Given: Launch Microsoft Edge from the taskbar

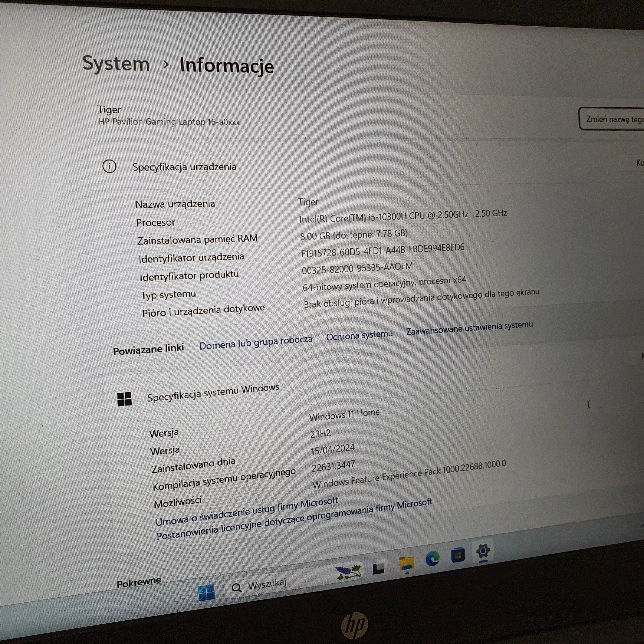Looking at the screenshot, I should (432, 559).
